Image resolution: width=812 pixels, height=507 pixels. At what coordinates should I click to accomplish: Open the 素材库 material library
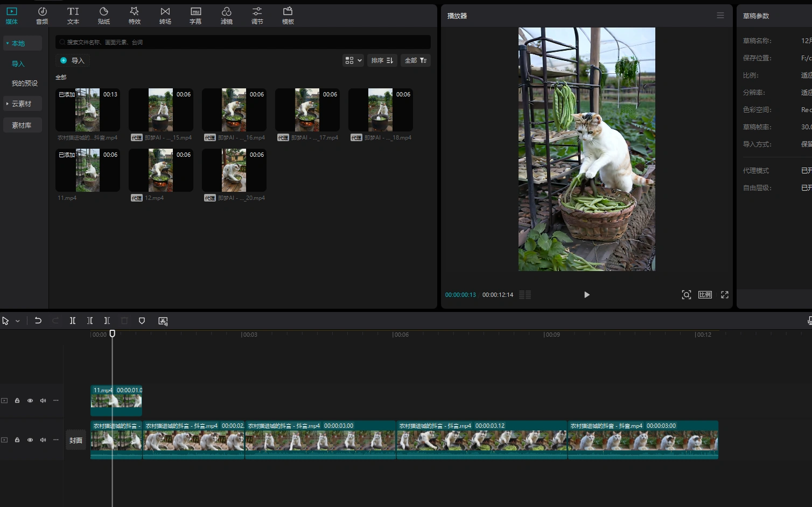click(23, 125)
